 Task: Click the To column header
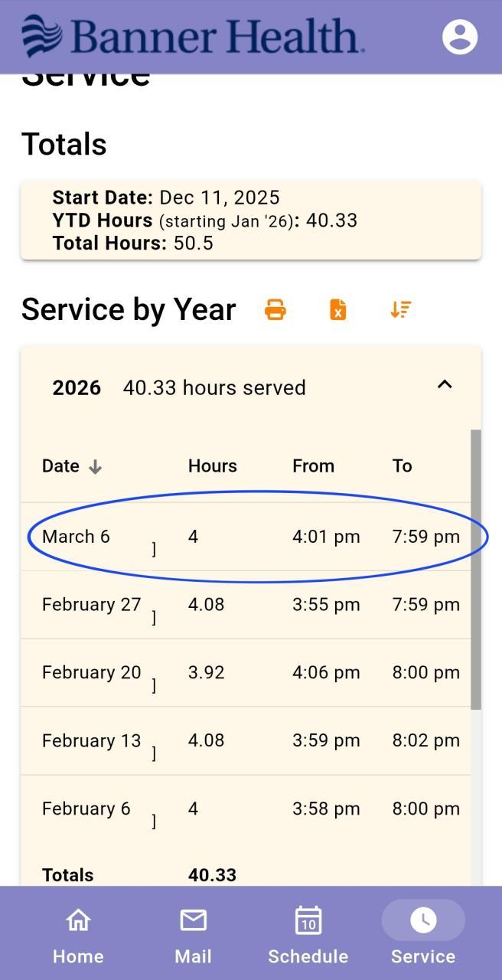402,466
